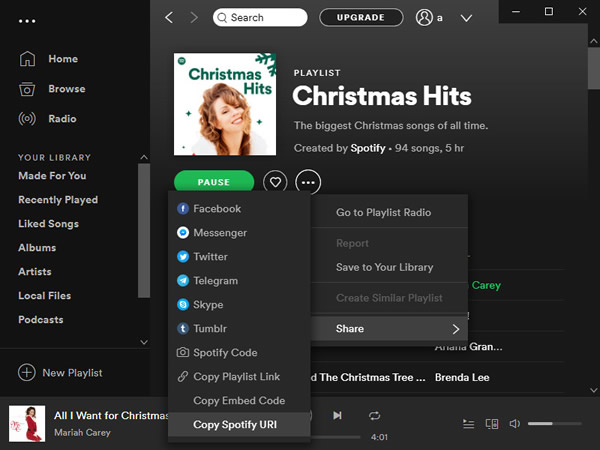Choose Copy Spotify URI
The image size is (600, 450).
click(x=239, y=424)
